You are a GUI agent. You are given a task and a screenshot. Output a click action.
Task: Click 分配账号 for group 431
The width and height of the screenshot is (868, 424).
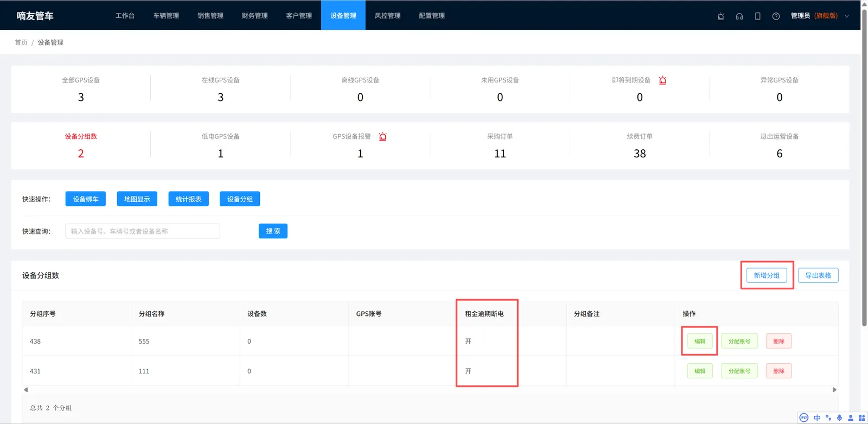pos(739,371)
